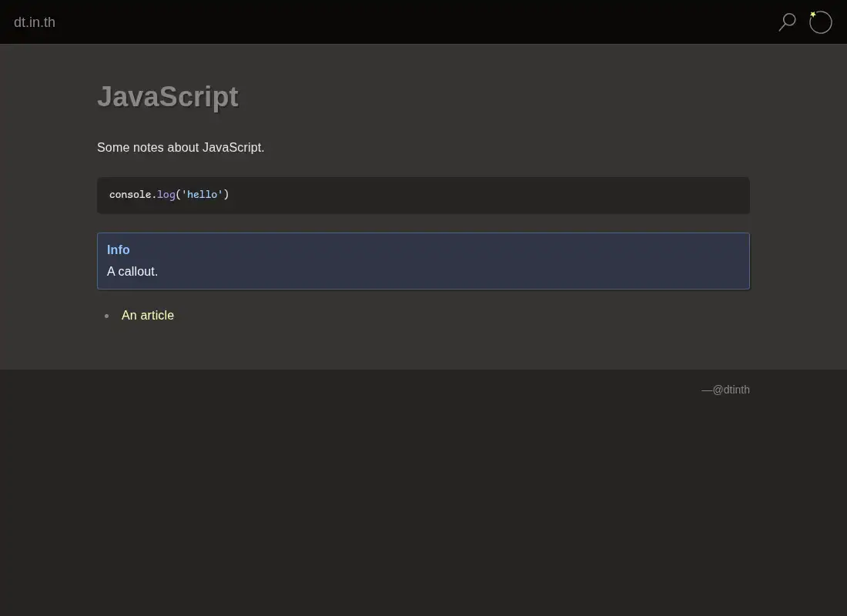
Task: Click the word 'console' in code block
Action: pyautogui.click(x=130, y=195)
